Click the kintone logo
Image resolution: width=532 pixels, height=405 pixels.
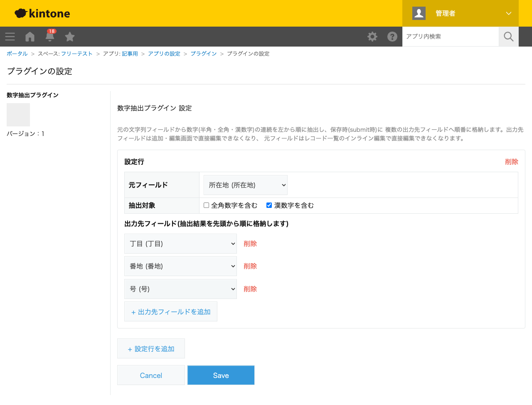point(42,13)
